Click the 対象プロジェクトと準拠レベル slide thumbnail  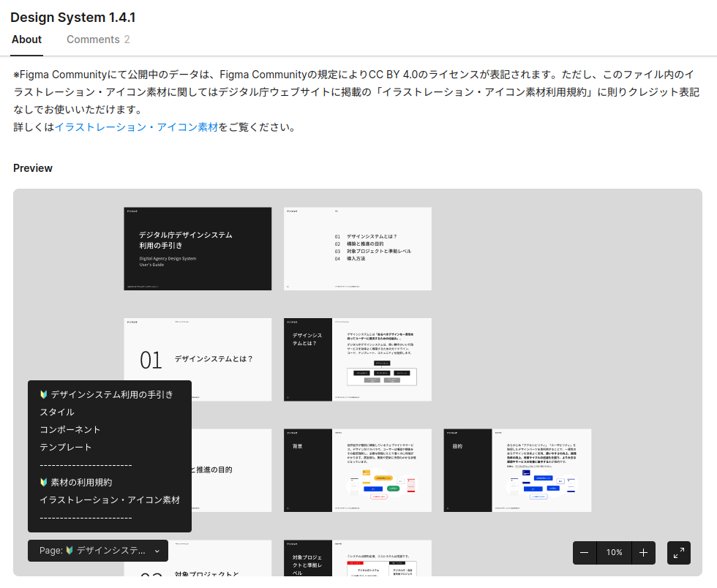tap(358, 558)
